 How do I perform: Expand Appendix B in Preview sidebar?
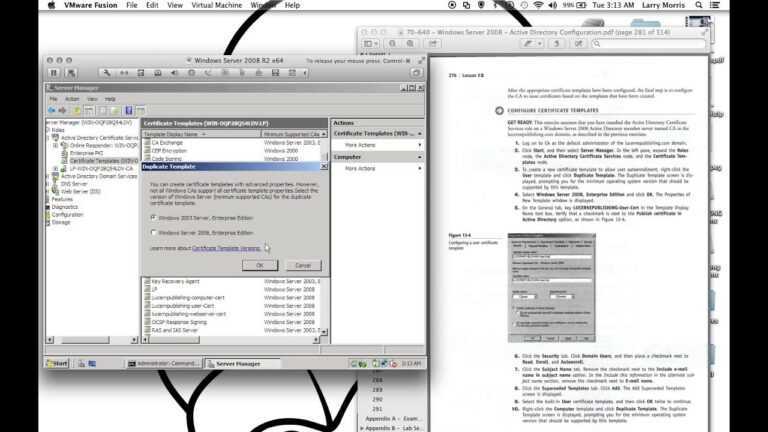pyautogui.click(x=362, y=429)
